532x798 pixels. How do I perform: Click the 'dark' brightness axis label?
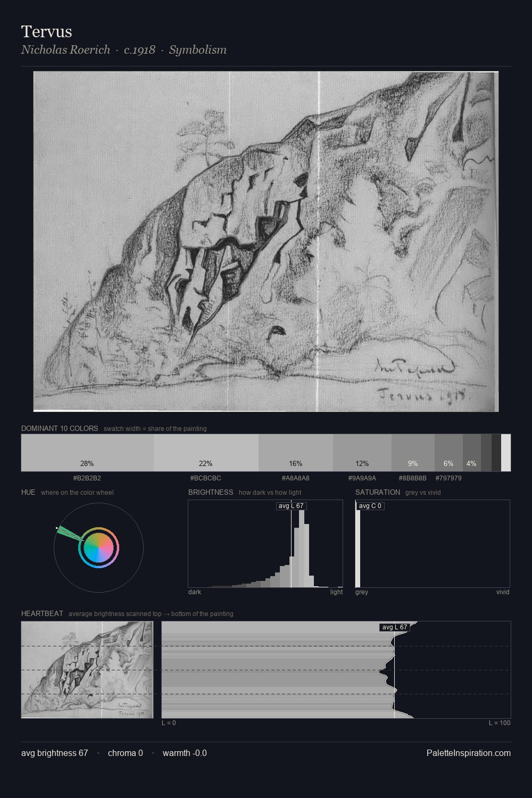coord(195,592)
